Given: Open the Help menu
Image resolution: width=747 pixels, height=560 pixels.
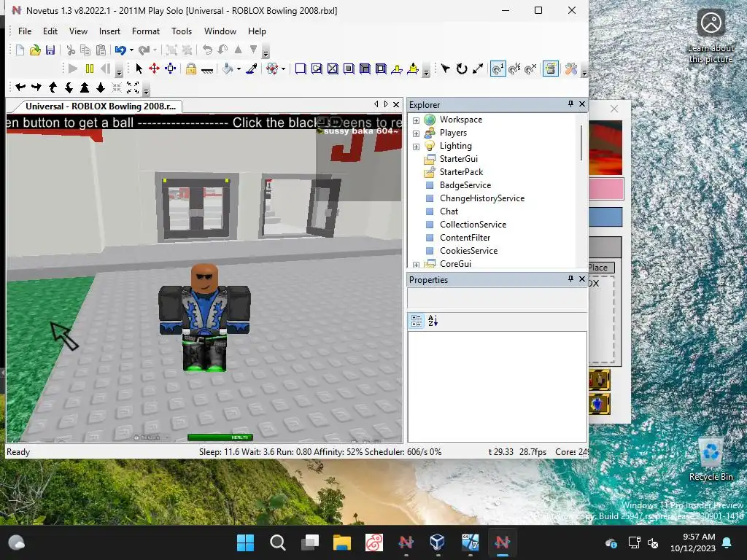Looking at the screenshot, I should [257, 31].
